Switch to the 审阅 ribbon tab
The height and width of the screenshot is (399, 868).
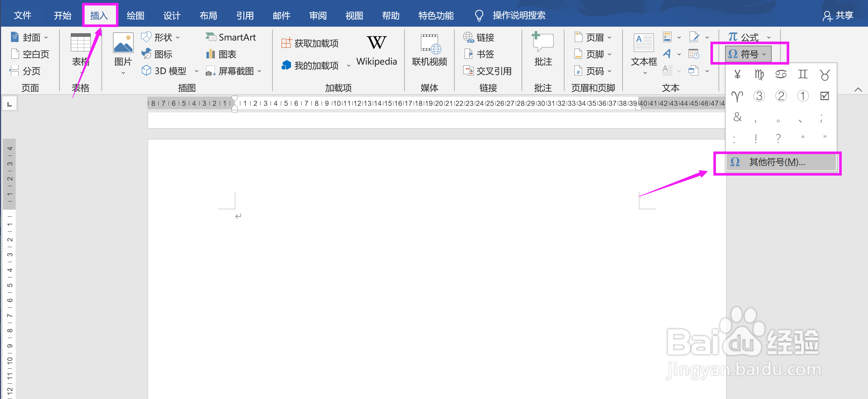pos(317,15)
